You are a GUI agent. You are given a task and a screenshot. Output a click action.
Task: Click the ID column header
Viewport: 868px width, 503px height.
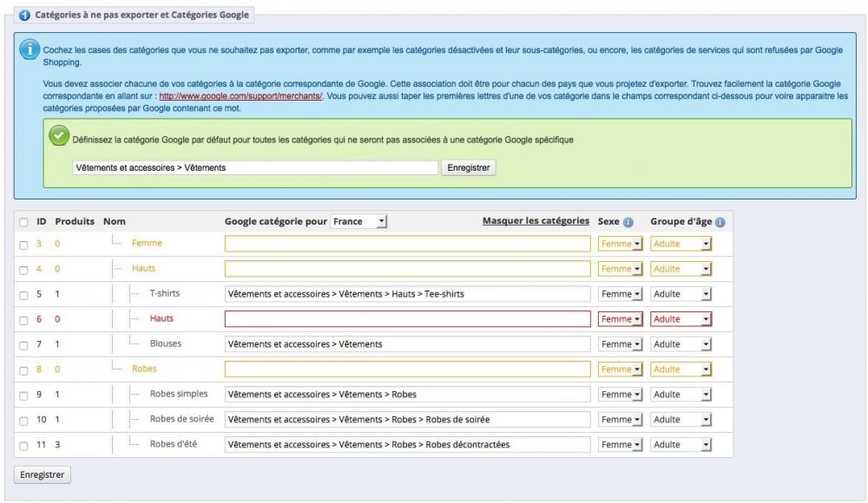42,221
